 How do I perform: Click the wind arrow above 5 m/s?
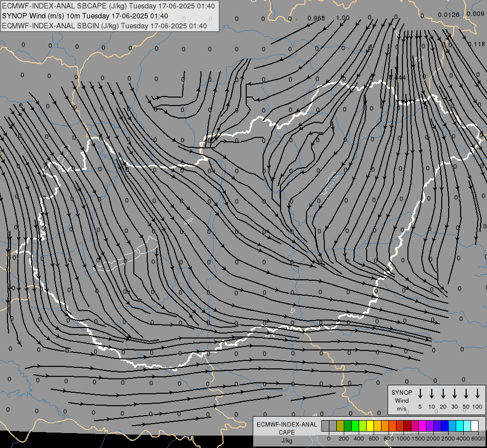tap(420, 394)
